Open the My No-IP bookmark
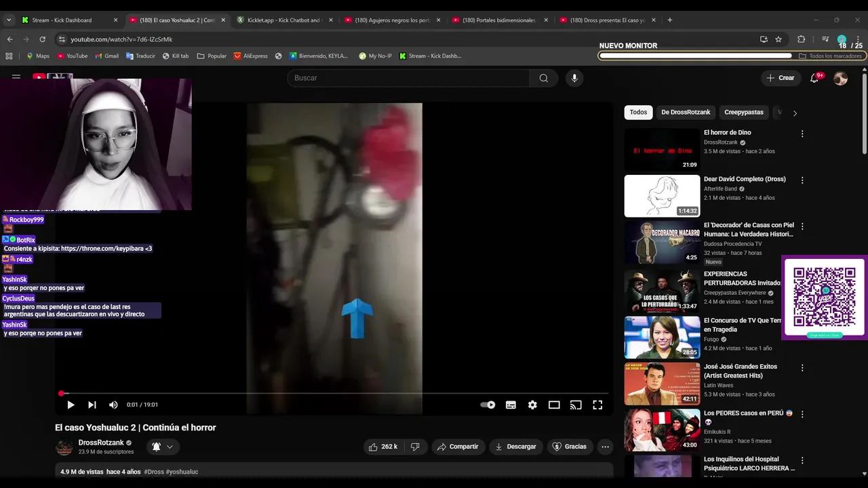Image resolution: width=868 pixels, height=488 pixels. 375,56
